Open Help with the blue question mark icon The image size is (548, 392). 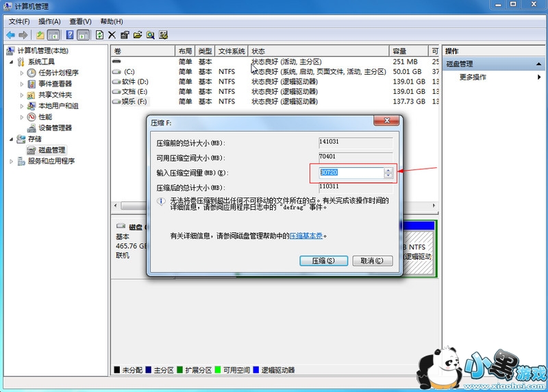(70, 35)
